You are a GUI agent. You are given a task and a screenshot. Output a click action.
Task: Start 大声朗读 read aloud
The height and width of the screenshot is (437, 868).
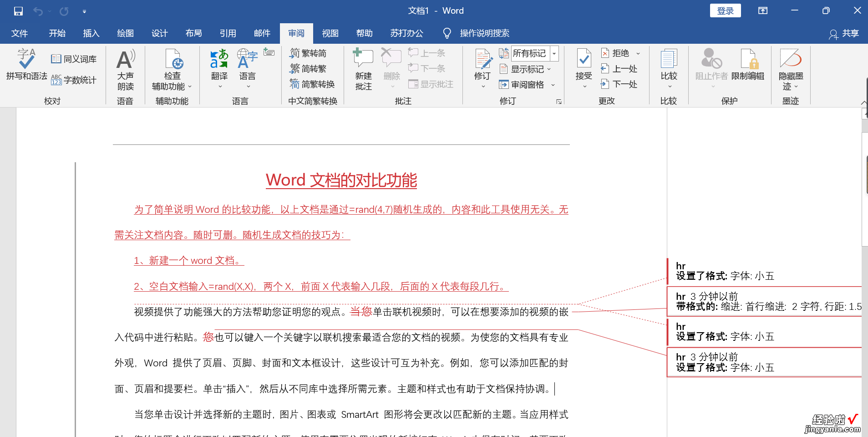pyautogui.click(x=126, y=70)
